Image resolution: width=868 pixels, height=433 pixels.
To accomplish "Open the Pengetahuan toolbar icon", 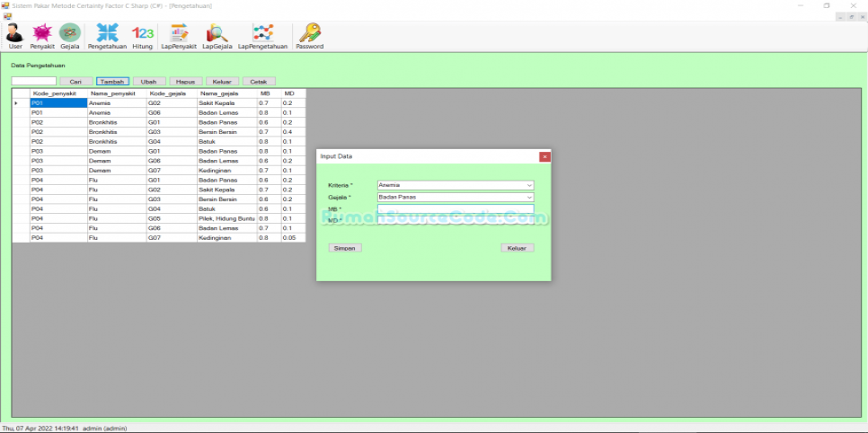I will 107,35.
